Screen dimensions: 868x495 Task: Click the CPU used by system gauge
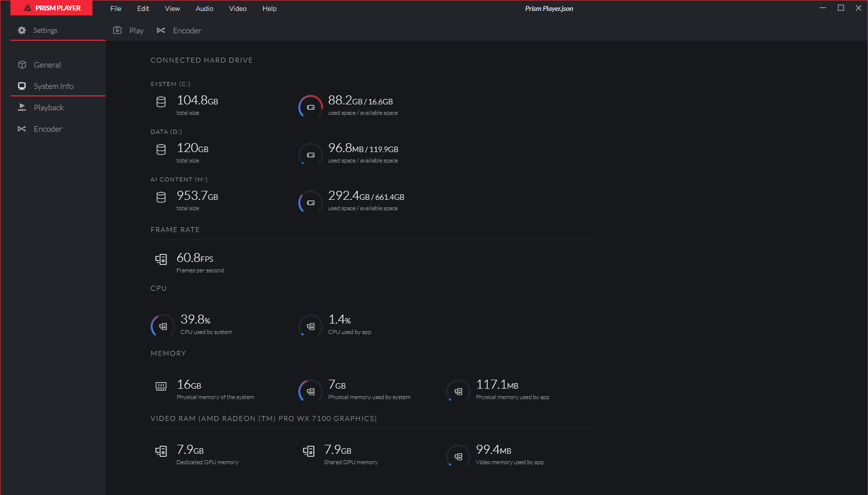point(162,326)
